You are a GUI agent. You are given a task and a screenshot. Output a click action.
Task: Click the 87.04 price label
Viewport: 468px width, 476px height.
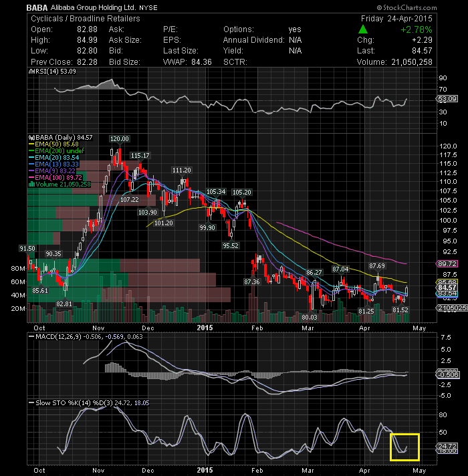(340, 269)
